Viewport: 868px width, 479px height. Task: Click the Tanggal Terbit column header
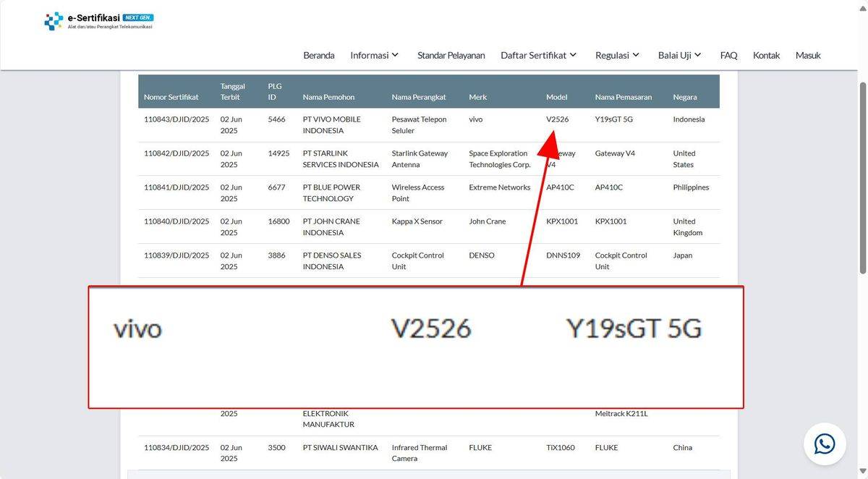[233, 91]
